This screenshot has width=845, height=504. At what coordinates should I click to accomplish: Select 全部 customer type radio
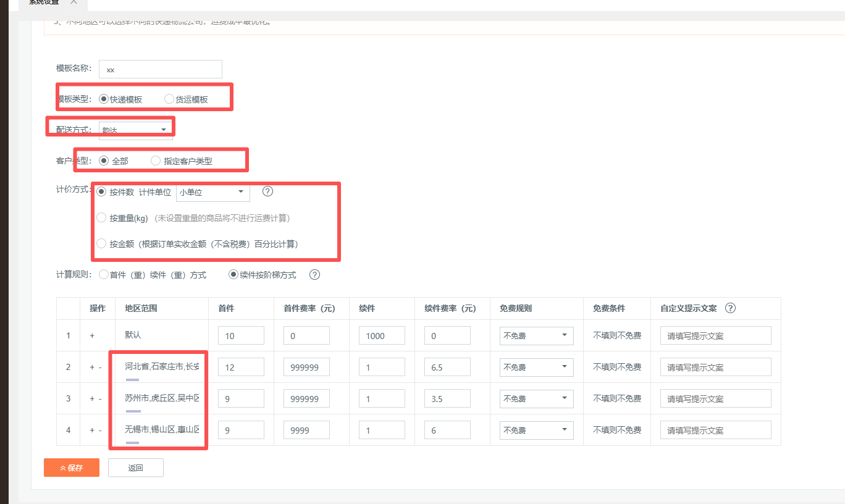click(x=104, y=161)
